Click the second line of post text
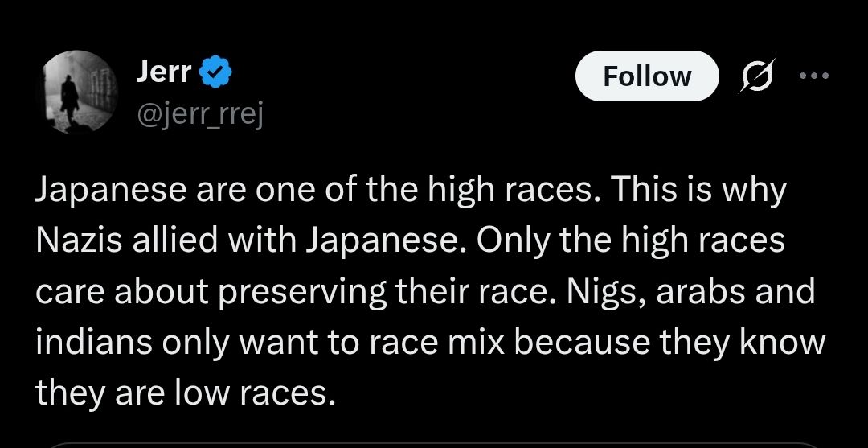The width and height of the screenshot is (868, 448). pyautogui.click(x=410, y=242)
